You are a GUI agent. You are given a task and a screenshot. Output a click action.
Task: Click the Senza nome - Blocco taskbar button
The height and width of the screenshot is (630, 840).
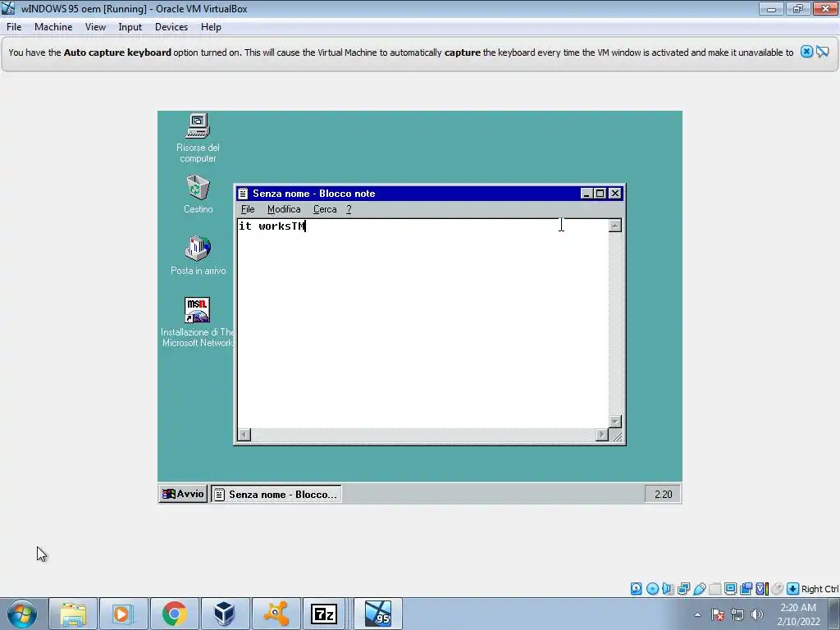pos(276,494)
